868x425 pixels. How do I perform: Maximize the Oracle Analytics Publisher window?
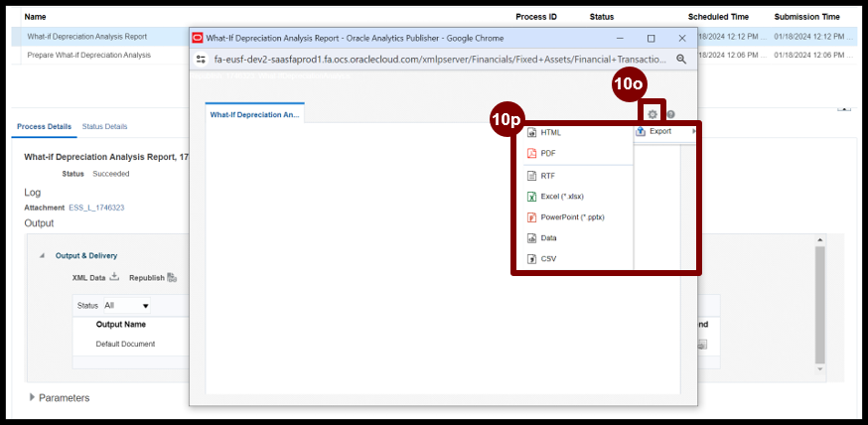[651, 38]
